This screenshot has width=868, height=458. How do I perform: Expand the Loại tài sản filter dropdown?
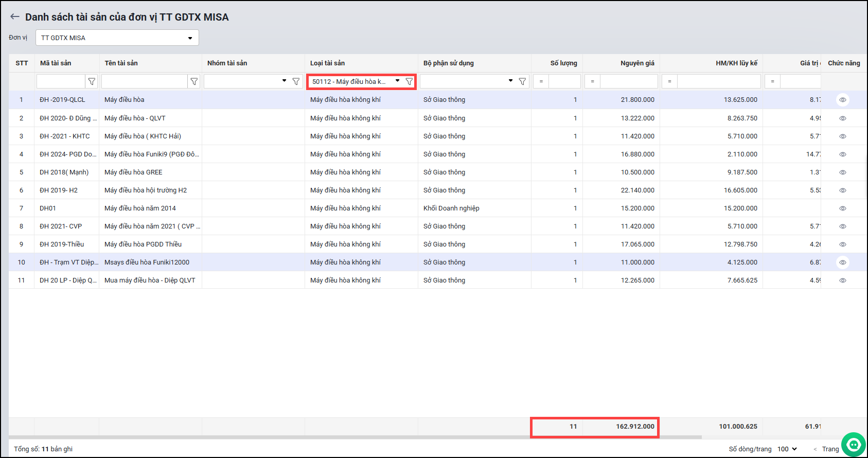click(x=397, y=81)
